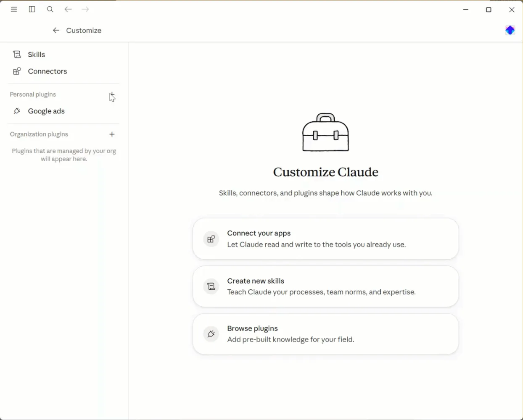Click the toolbox illustration
This screenshot has width=523, height=420.
[x=326, y=132]
